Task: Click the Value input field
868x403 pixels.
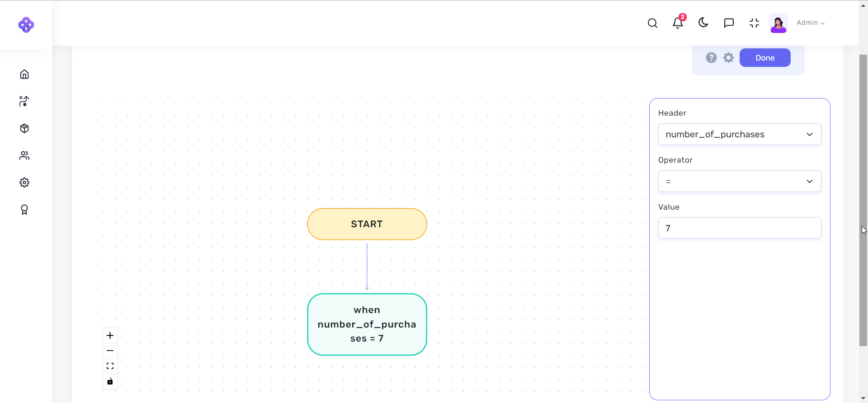Action: tap(739, 228)
